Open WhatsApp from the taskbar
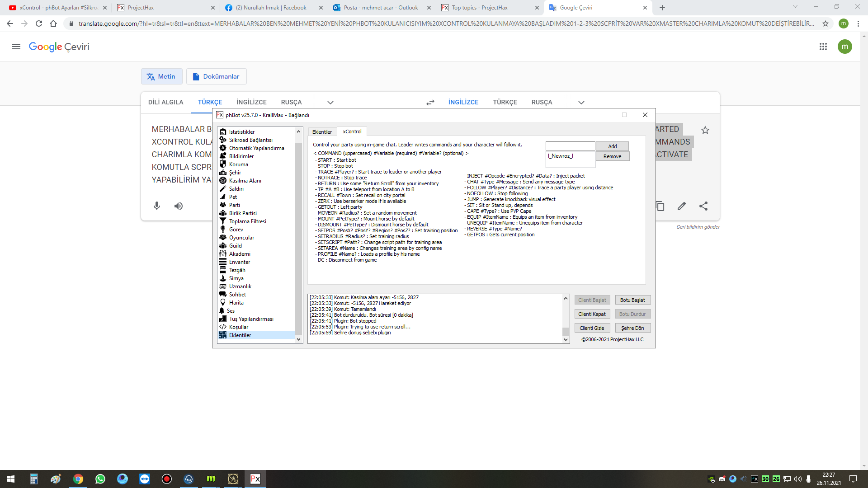The image size is (868, 488). (100, 479)
